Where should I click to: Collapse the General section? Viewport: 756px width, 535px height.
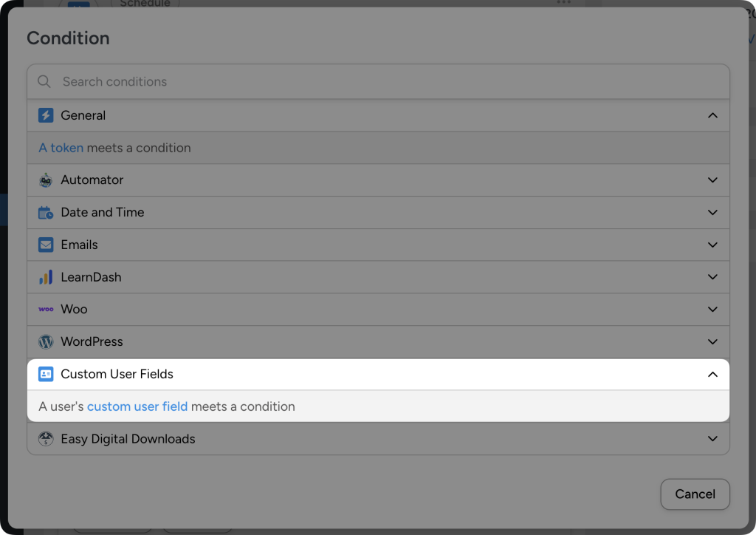(712, 115)
